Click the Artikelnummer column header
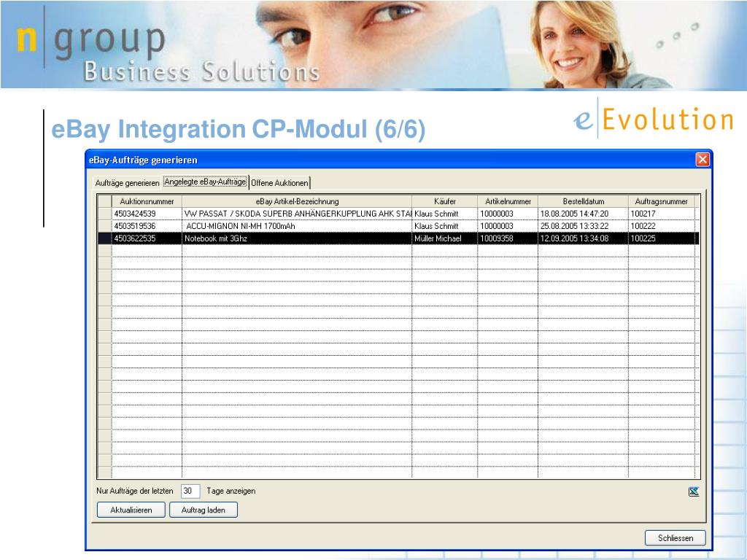 508,201
